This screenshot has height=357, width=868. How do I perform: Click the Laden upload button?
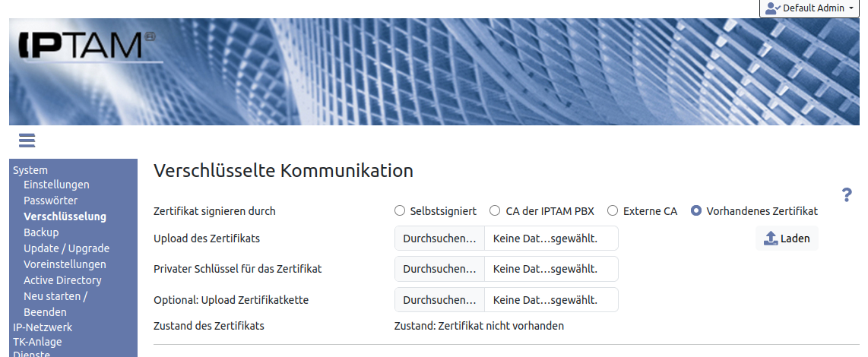tap(787, 239)
